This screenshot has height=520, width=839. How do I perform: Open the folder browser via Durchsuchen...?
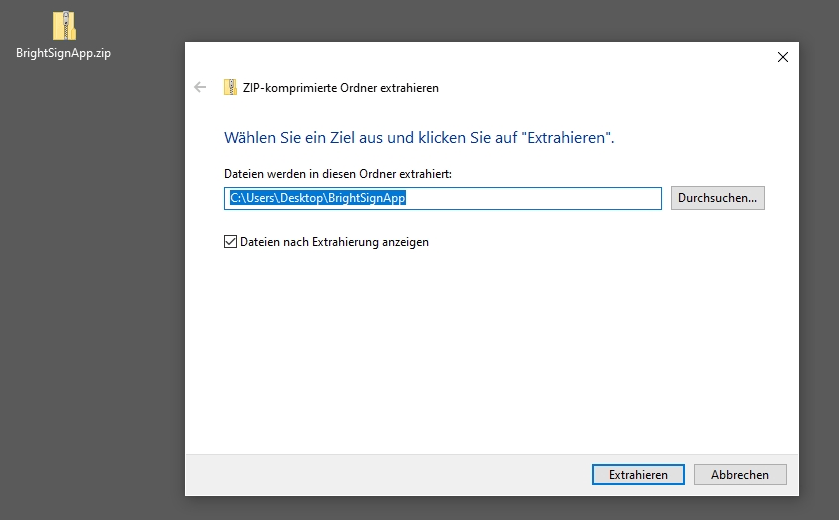click(717, 198)
